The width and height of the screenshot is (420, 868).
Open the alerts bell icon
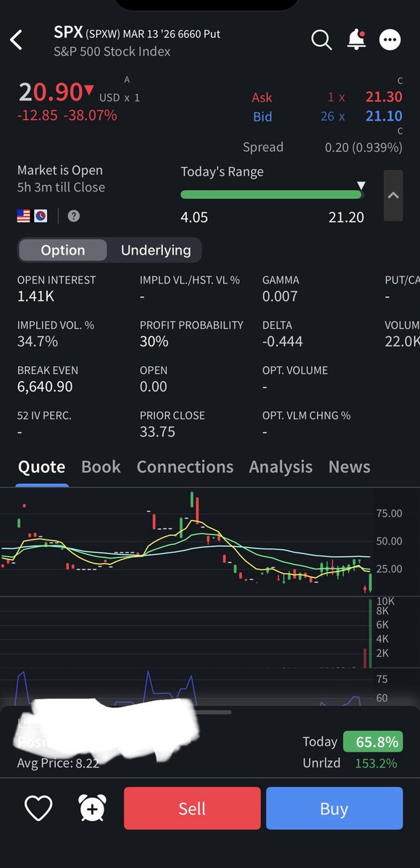[x=356, y=40]
